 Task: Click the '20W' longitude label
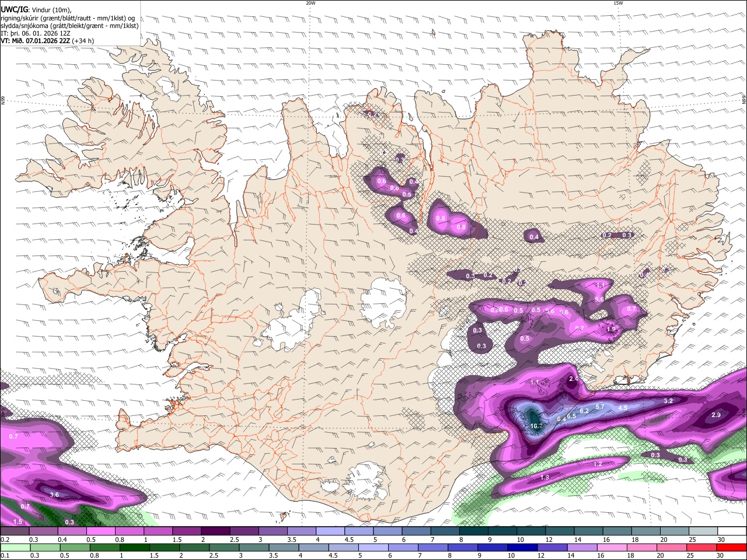coord(310,3)
